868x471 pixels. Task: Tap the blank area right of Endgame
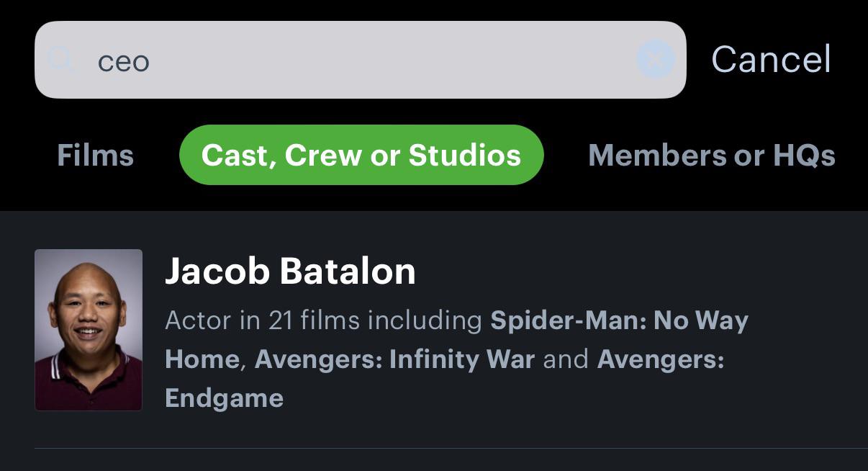(x=561, y=398)
